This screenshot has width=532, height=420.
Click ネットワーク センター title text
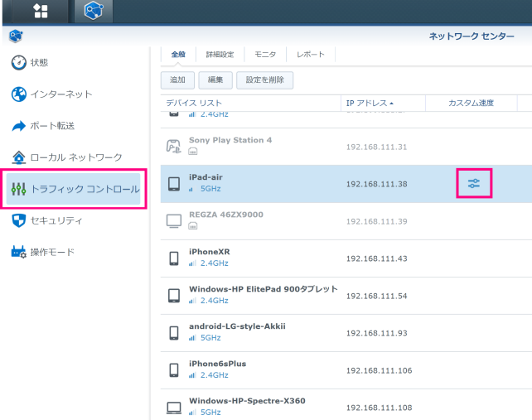(472, 36)
